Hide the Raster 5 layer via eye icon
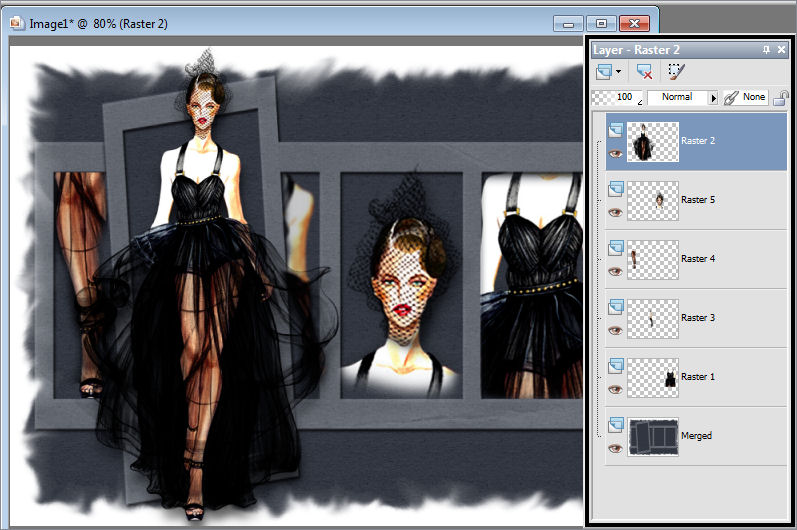797x530 pixels. [x=616, y=212]
